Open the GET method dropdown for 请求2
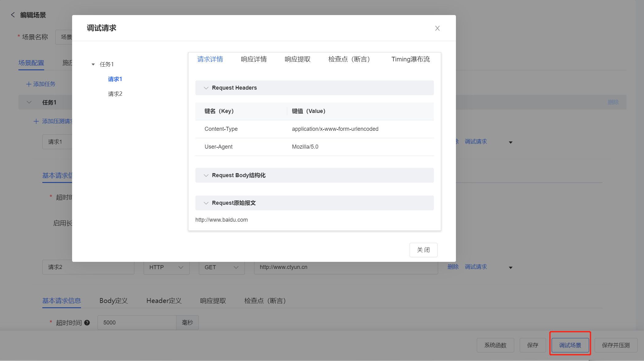This screenshot has width=644, height=361. pyautogui.click(x=222, y=267)
